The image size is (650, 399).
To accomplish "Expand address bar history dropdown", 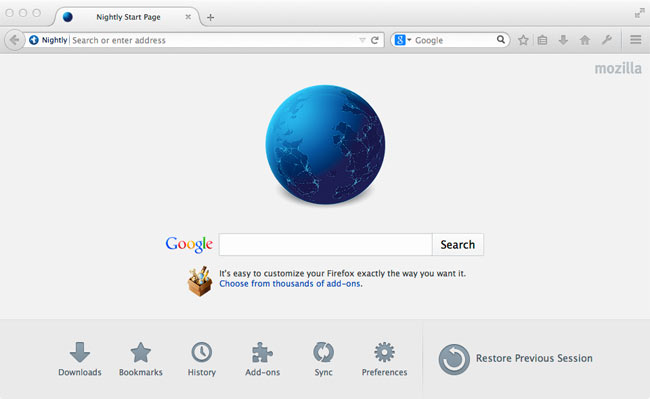I will click(362, 40).
